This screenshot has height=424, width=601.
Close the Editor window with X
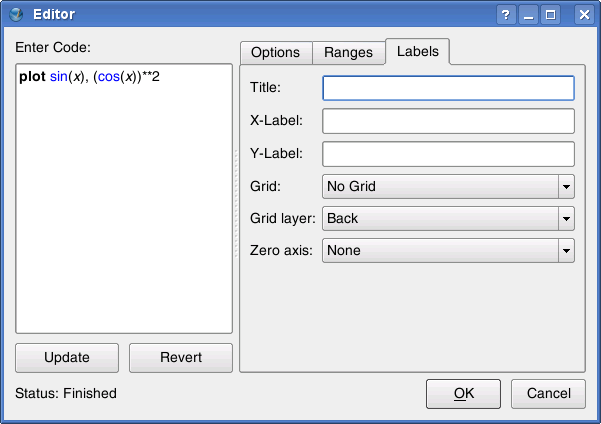click(583, 15)
